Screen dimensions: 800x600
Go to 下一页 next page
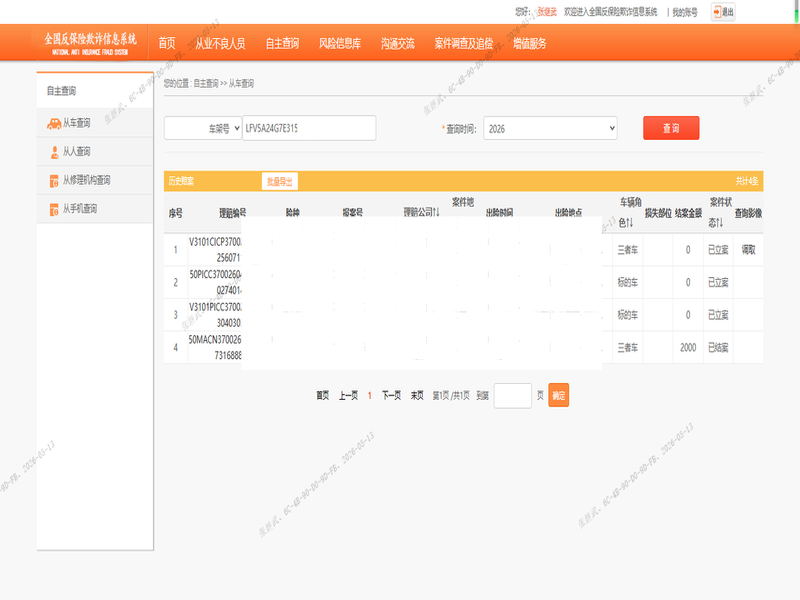(x=391, y=395)
